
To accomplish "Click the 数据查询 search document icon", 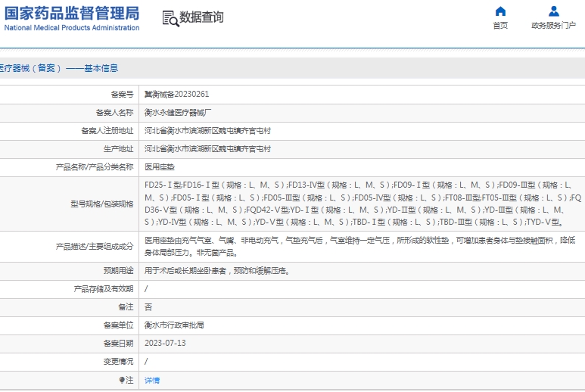I will pos(170,18).
